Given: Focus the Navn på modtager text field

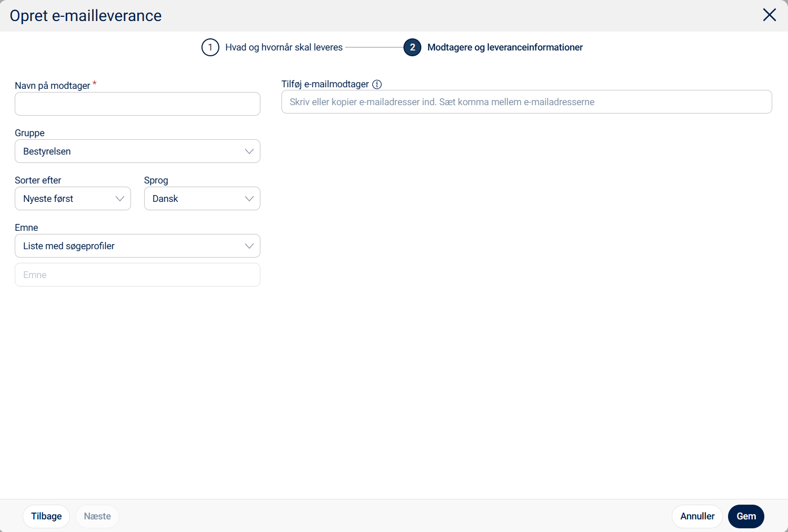Looking at the screenshot, I should coord(137,104).
